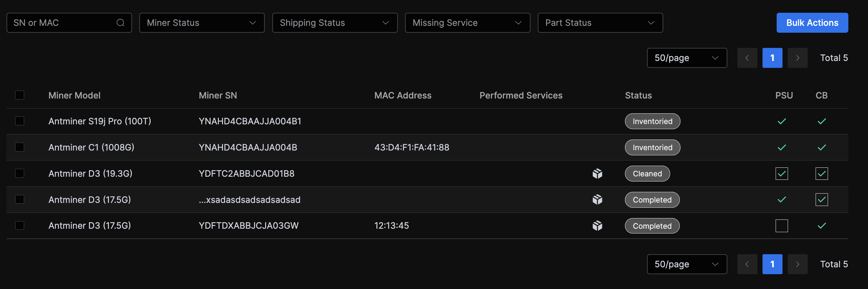Viewport: 868px width, 289px height.
Task: Click the Miner SN column header
Action: tap(218, 95)
